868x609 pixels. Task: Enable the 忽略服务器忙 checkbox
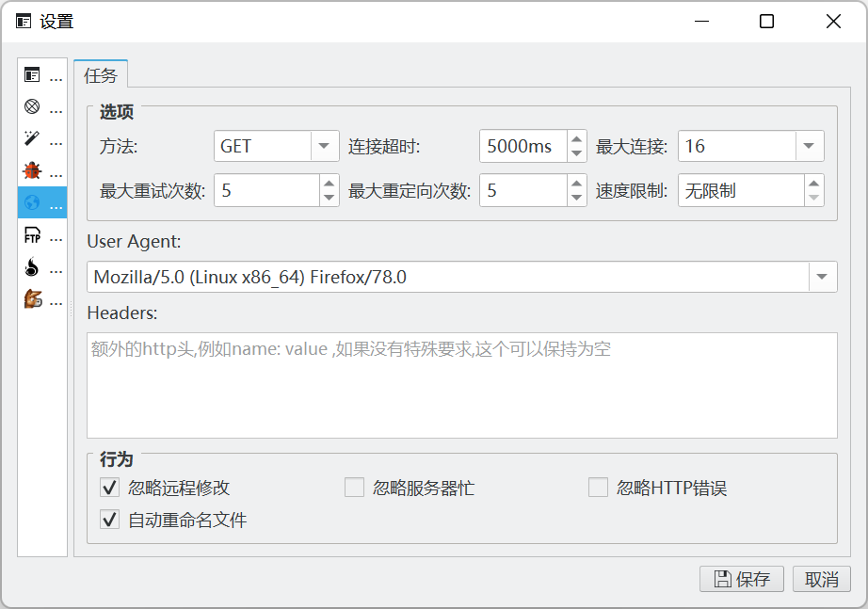(354, 488)
